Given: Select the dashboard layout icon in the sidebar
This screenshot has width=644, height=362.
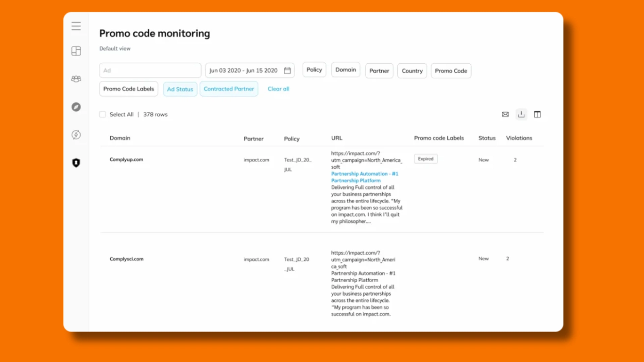Looking at the screenshot, I should pyautogui.click(x=76, y=51).
